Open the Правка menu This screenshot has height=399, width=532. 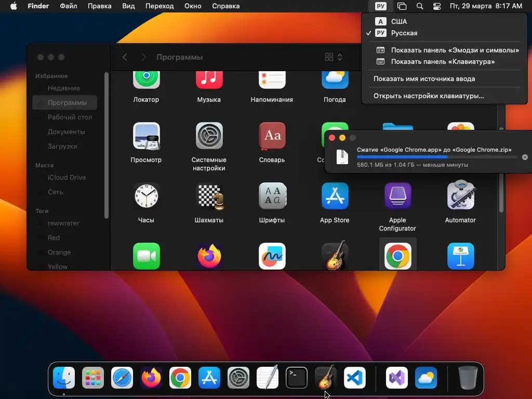click(99, 6)
